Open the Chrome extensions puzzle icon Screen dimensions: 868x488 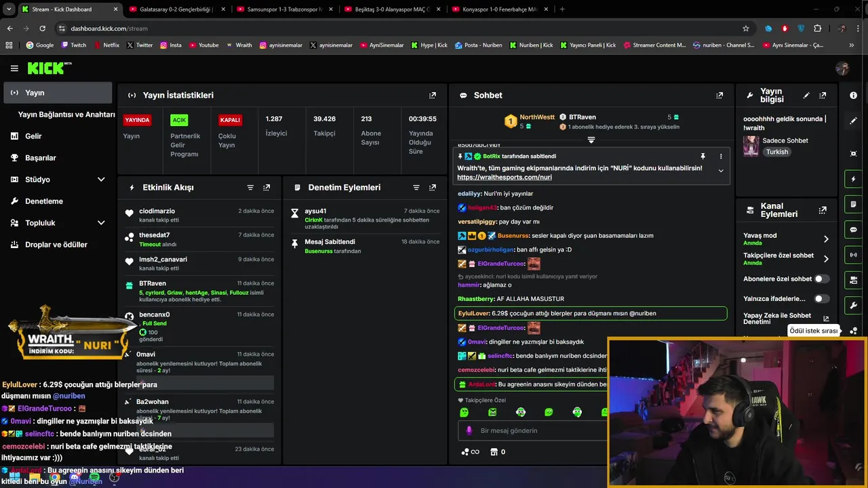coord(817,28)
